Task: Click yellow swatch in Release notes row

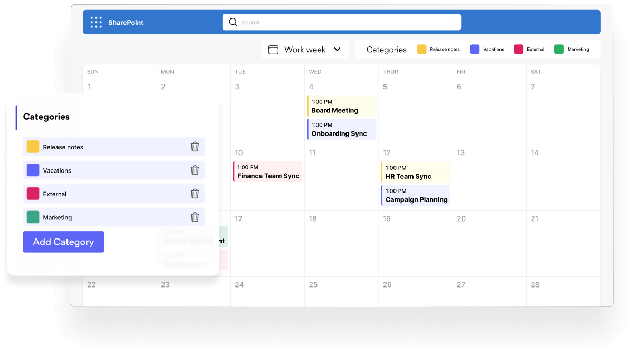Action: pos(33,147)
